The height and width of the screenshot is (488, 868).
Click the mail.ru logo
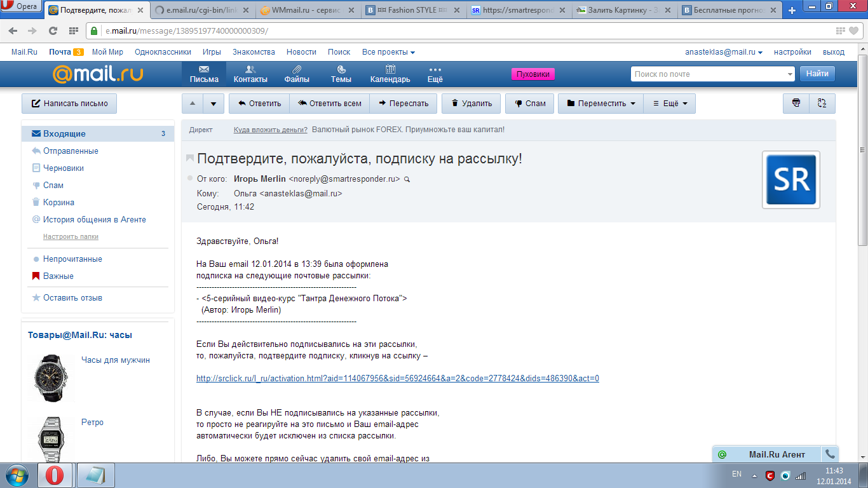[x=98, y=74]
